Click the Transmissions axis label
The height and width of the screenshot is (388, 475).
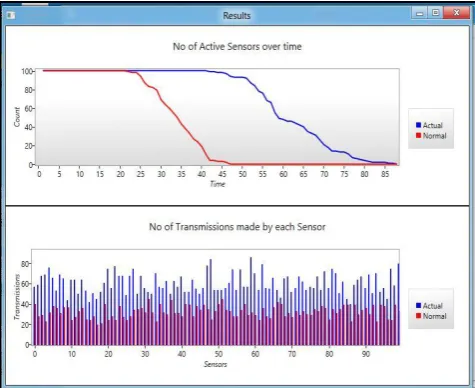coord(17,297)
